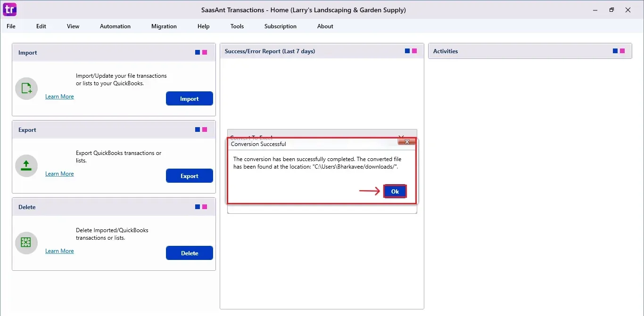
Task: Click the 'Activities' panel heading
Action: (446, 51)
